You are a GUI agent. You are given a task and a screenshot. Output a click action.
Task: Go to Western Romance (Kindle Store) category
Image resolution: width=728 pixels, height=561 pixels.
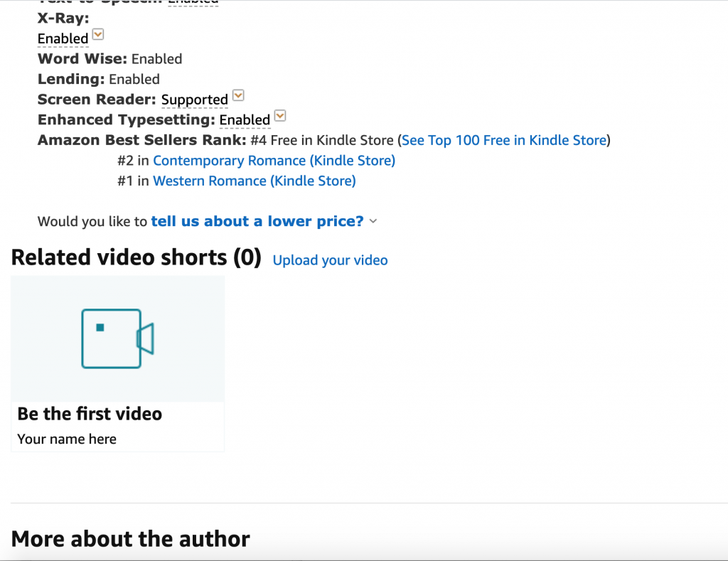[254, 181]
